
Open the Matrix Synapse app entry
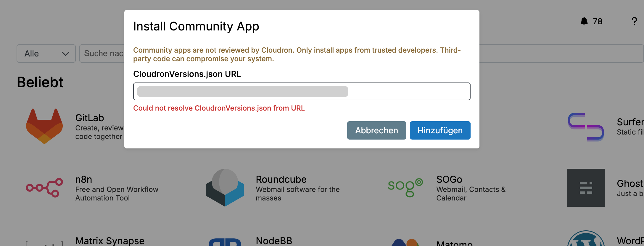(x=110, y=241)
